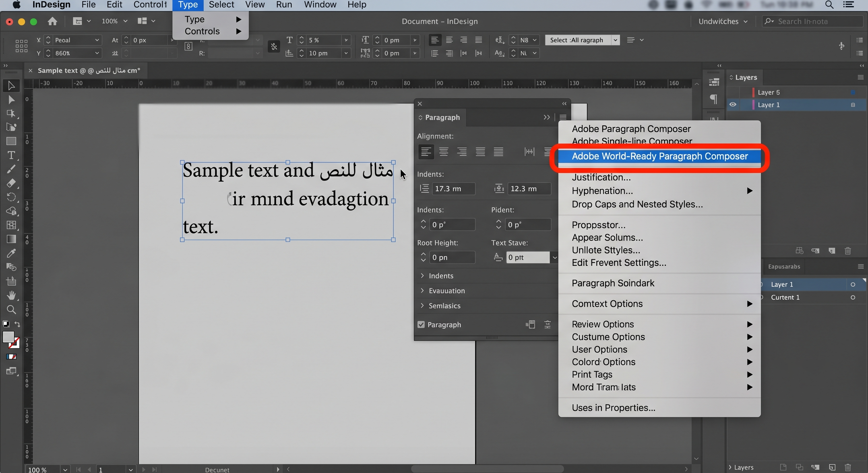Open the Window menu in menu bar

pos(320,5)
